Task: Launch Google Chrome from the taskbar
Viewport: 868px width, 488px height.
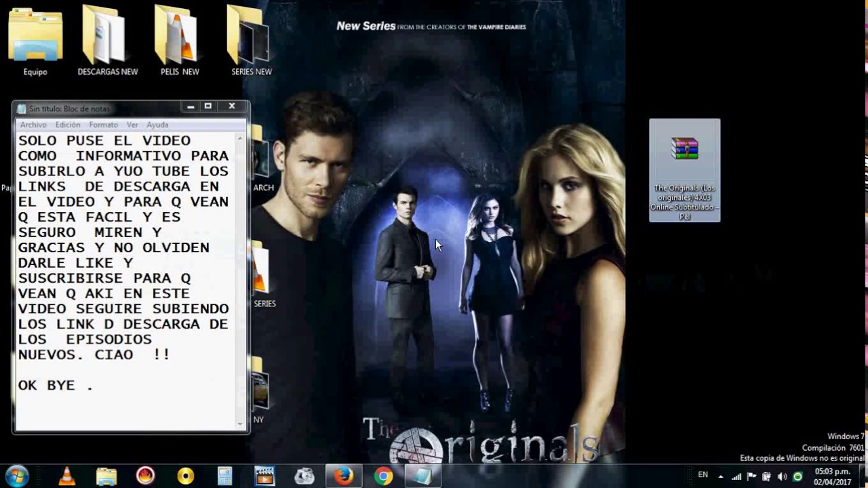Action: 383,476
